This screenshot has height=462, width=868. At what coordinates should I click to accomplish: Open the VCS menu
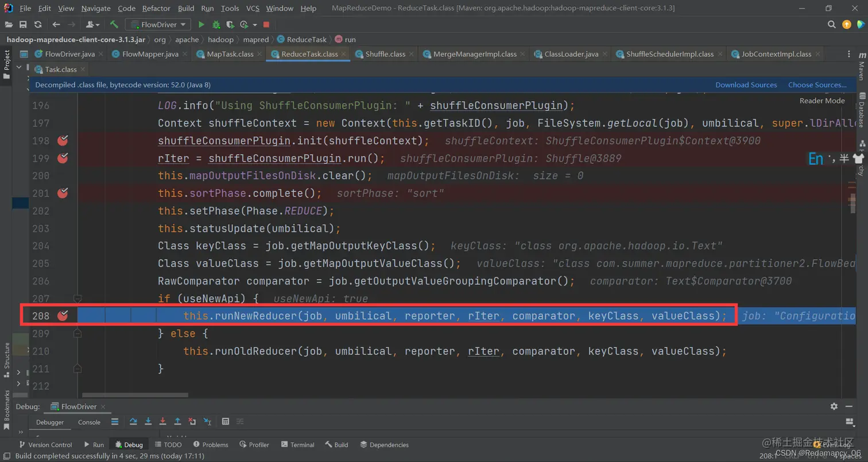tap(253, 9)
